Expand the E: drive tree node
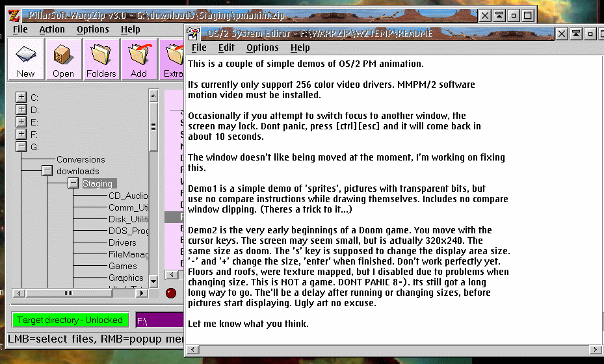Screen dimensions: 604x364 [21, 122]
